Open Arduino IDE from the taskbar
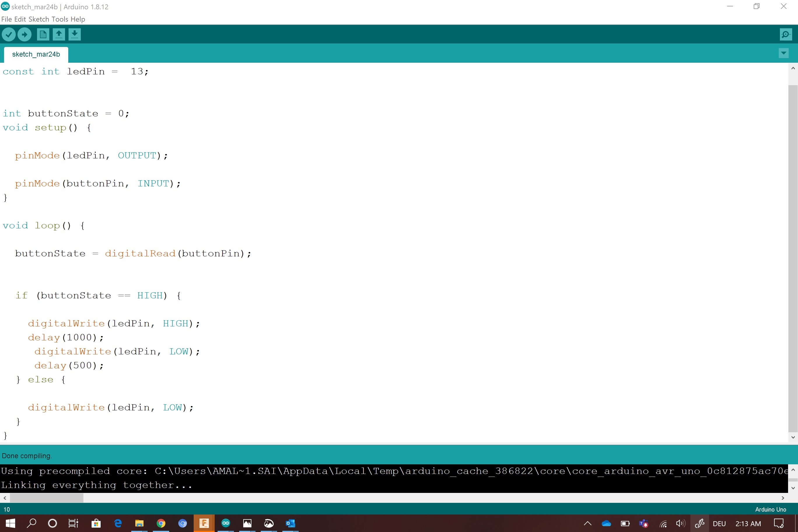The width and height of the screenshot is (798, 532). tap(226, 523)
